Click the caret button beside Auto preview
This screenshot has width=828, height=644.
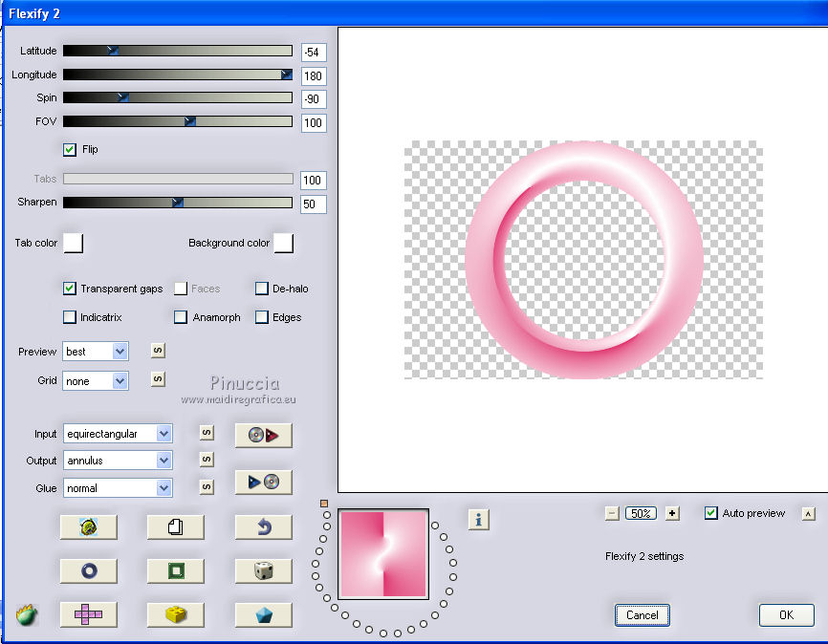(809, 514)
